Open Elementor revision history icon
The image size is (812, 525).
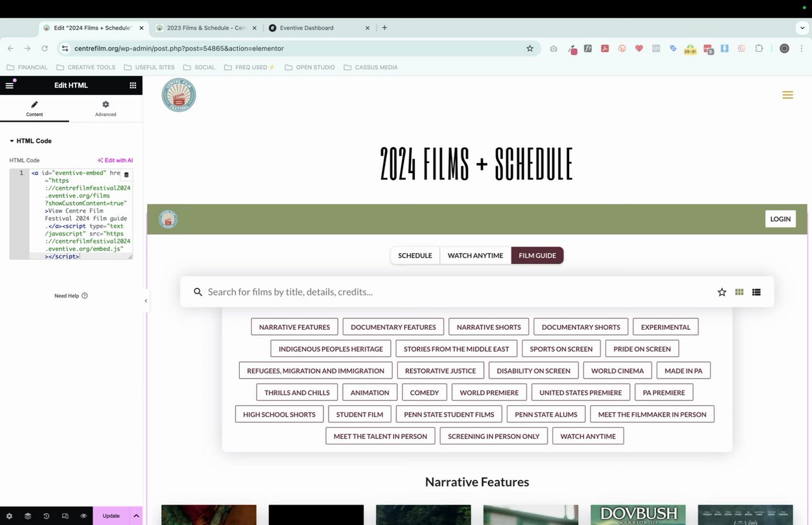click(46, 516)
